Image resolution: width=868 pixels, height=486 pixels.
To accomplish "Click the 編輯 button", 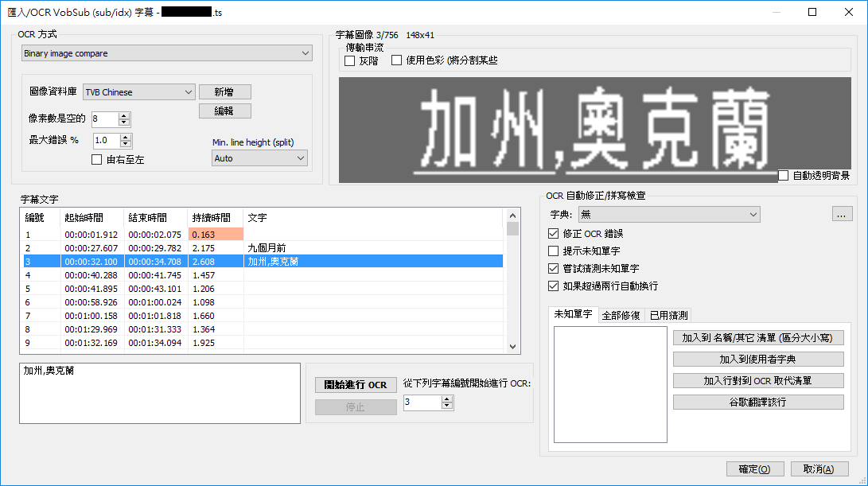I will (224, 111).
